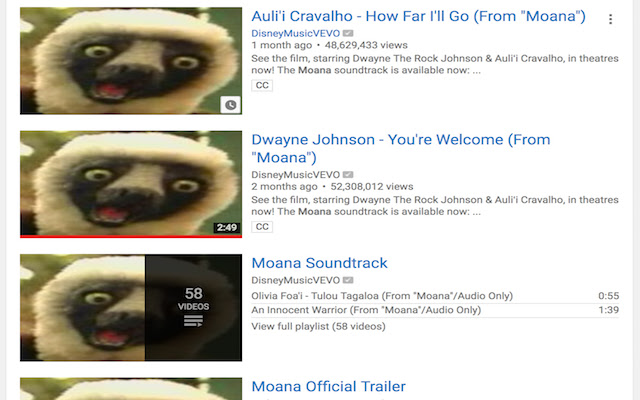The width and height of the screenshot is (640, 400).
Task: Click CC badge under How Far I'll Go
Action: point(262,85)
